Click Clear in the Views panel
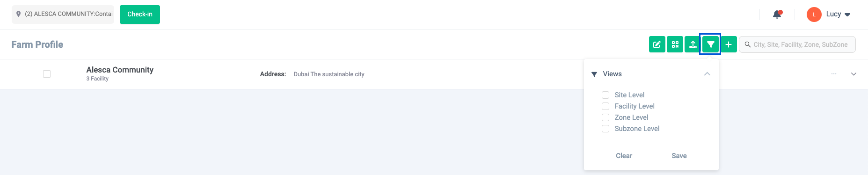The image size is (868, 175). [x=624, y=156]
